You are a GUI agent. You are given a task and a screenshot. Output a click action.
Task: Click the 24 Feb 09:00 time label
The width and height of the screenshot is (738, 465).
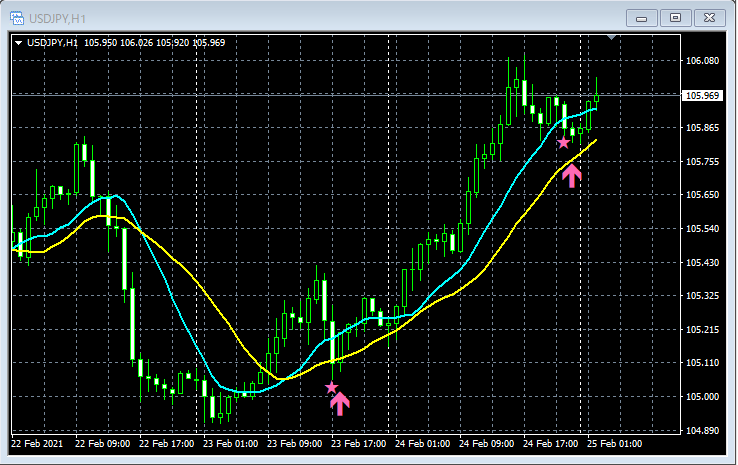pos(487,444)
